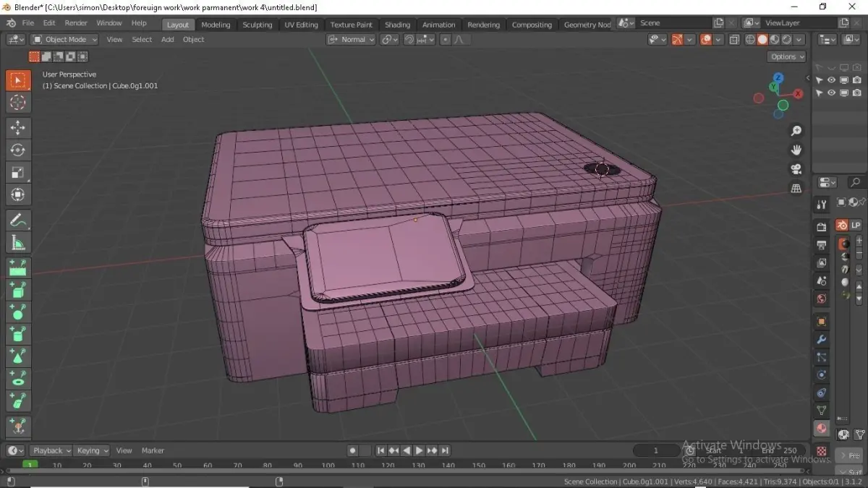
Task: Click the new ViewLayer copy icon
Action: coord(844,23)
